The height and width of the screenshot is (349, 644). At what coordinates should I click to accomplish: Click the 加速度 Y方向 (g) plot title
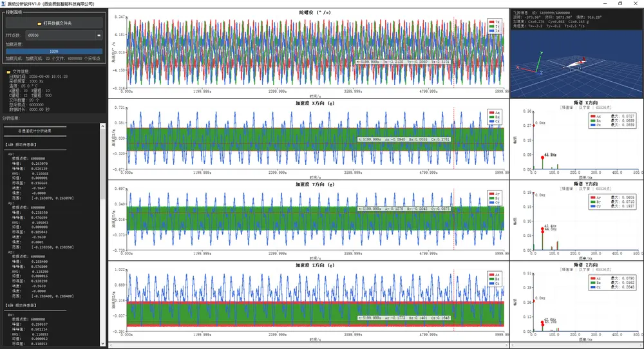[x=315, y=184]
